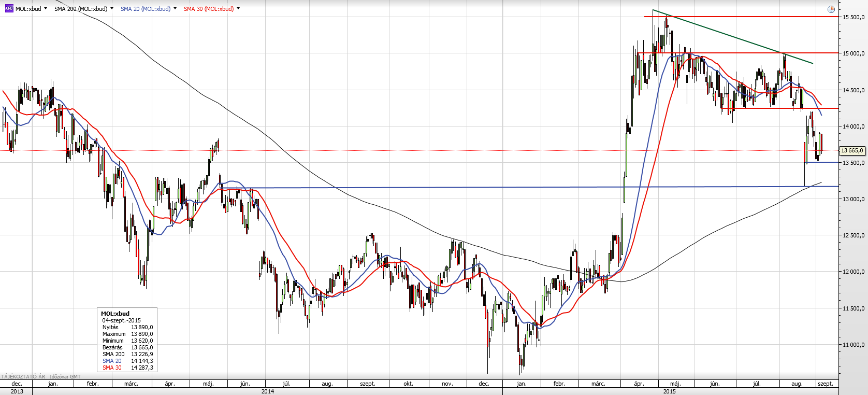
Task: Click the 15 000,0 price axis label
Action: (x=853, y=53)
